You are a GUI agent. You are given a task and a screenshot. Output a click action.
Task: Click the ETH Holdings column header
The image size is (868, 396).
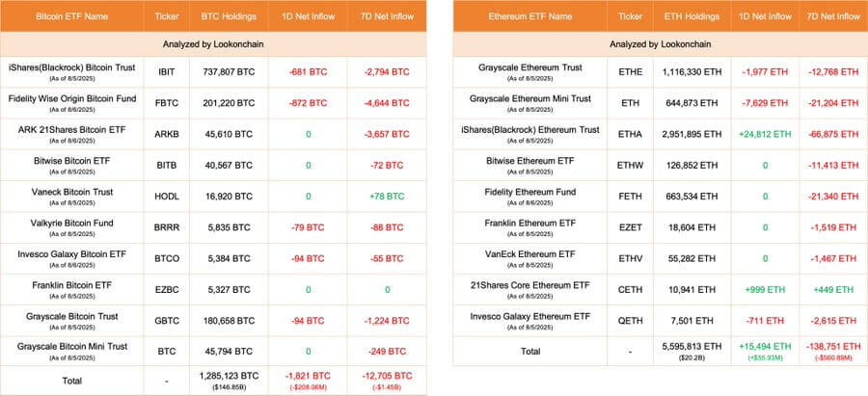tap(691, 16)
